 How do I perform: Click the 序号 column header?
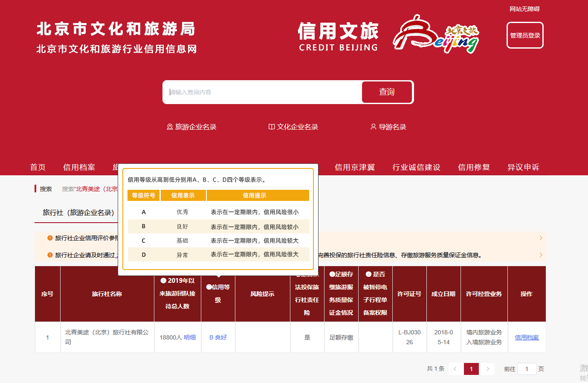pyautogui.click(x=47, y=294)
